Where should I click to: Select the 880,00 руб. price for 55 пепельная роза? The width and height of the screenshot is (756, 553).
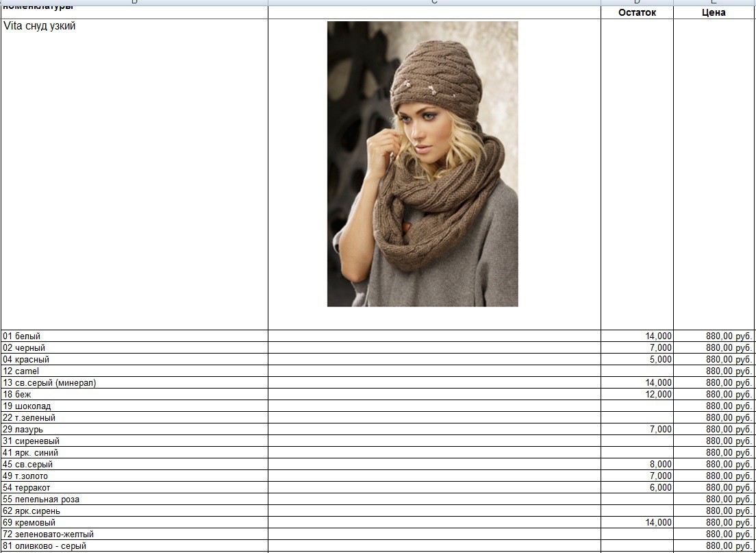(714, 499)
